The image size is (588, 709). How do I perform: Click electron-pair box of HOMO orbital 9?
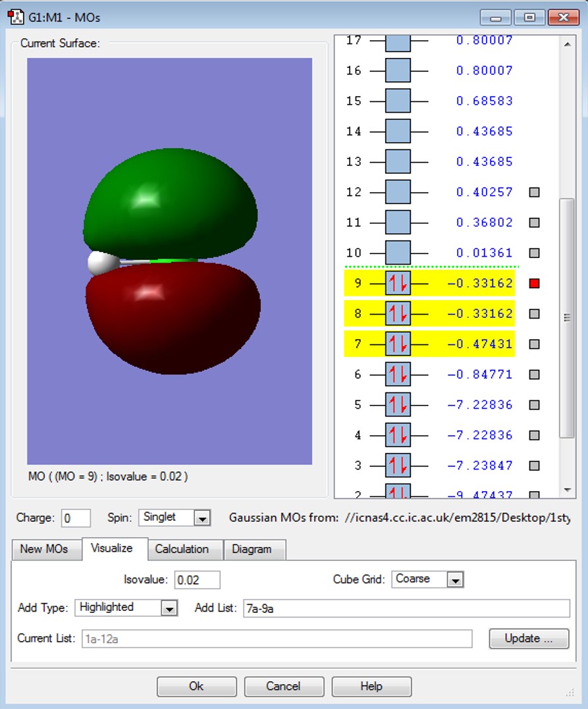point(398,283)
